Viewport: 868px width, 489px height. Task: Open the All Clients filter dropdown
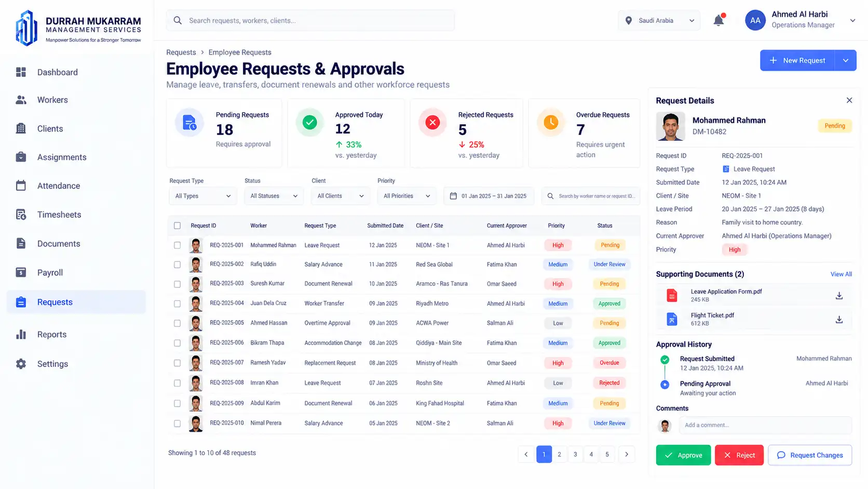pyautogui.click(x=341, y=196)
